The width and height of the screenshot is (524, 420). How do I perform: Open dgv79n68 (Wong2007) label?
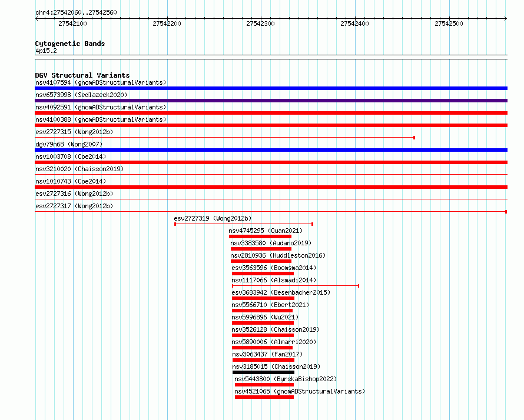[69, 144]
